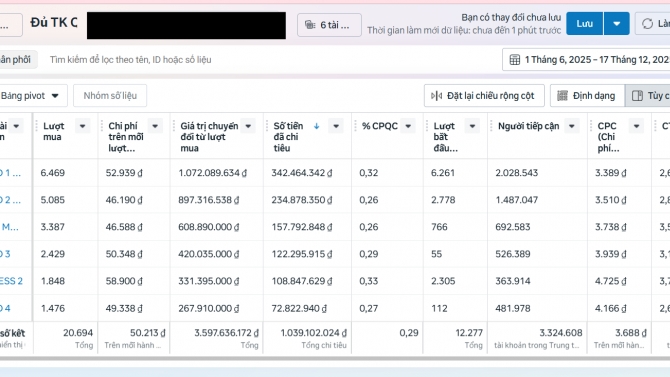Click the descending sort arrow on Số tiền
Viewport: 670px width, 377px height.
click(x=317, y=126)
